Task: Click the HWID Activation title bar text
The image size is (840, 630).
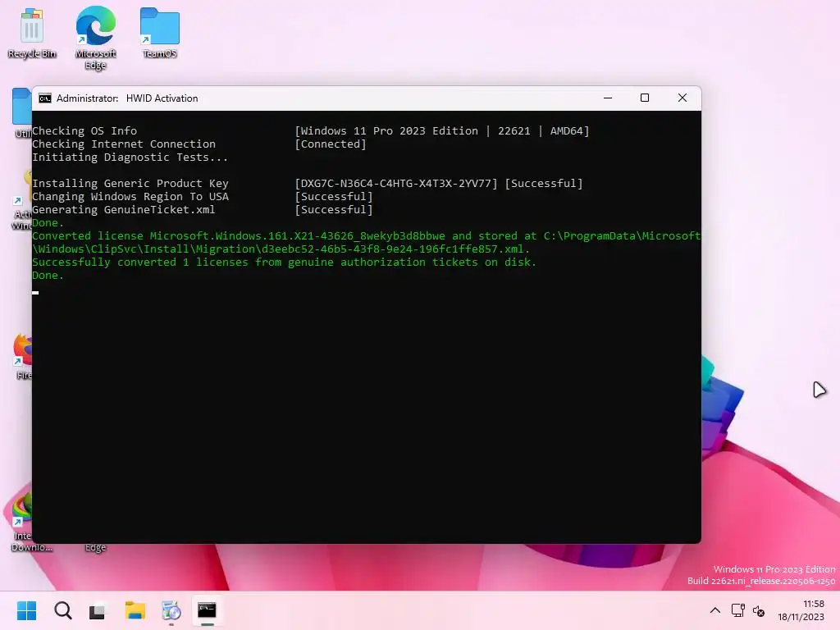Action: (127, 98)
